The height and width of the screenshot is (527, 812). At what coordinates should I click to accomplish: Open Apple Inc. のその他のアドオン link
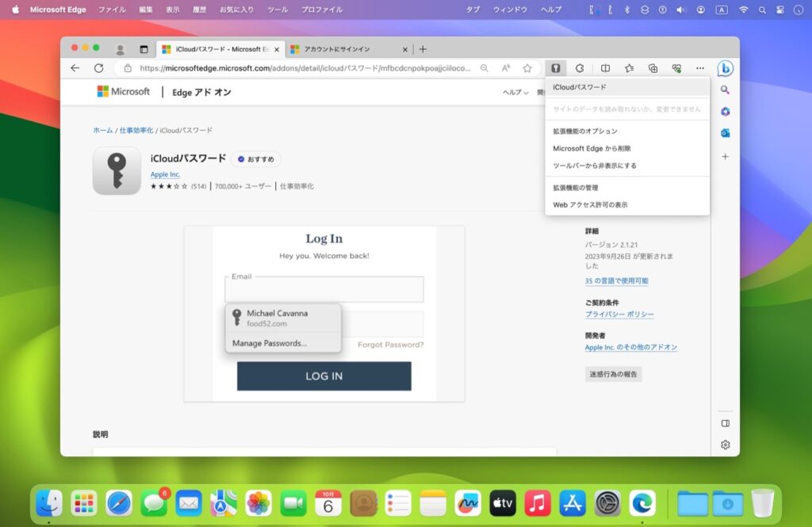point(630,347)
